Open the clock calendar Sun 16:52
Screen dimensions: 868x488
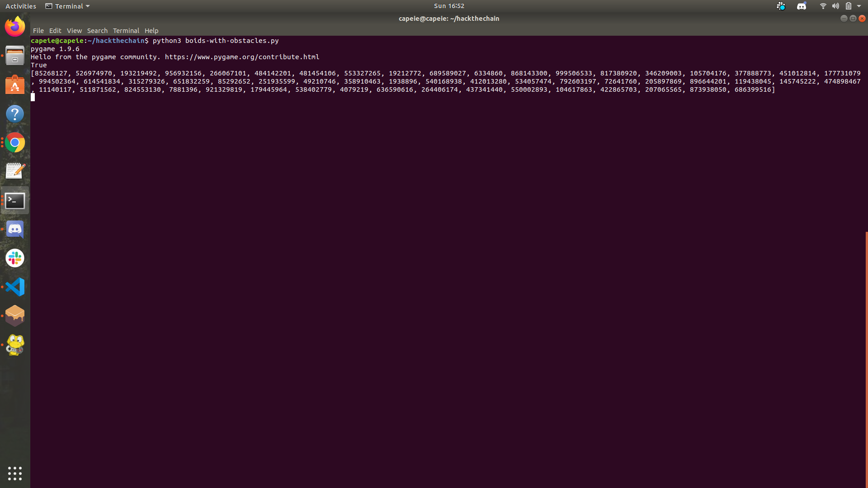(449, 6)
